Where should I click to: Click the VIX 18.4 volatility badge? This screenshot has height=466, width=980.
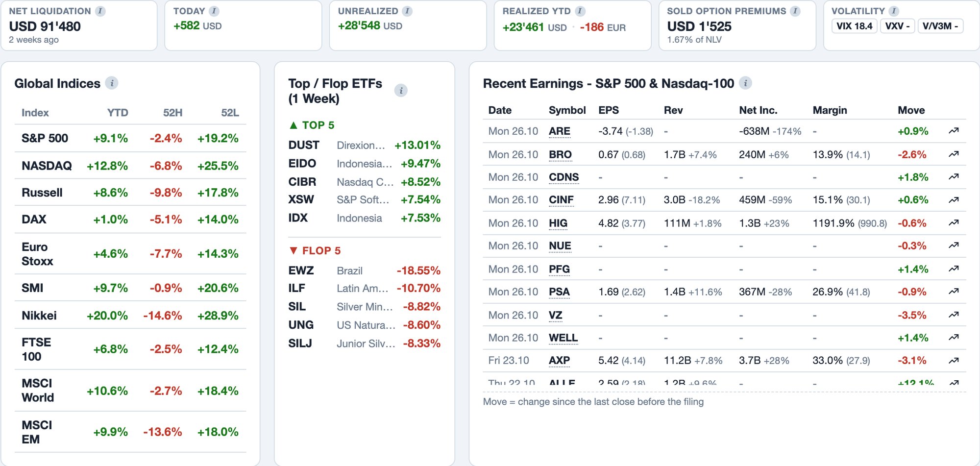[x=854, y=26]
